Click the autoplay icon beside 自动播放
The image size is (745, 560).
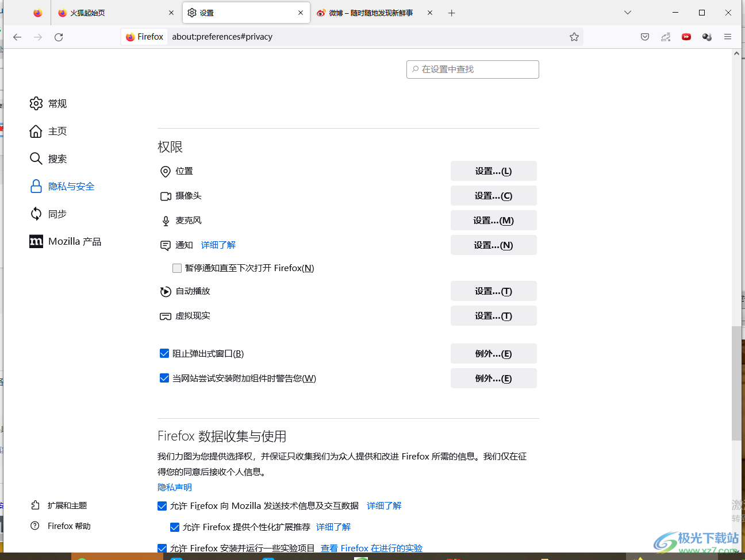coord(166,291)
